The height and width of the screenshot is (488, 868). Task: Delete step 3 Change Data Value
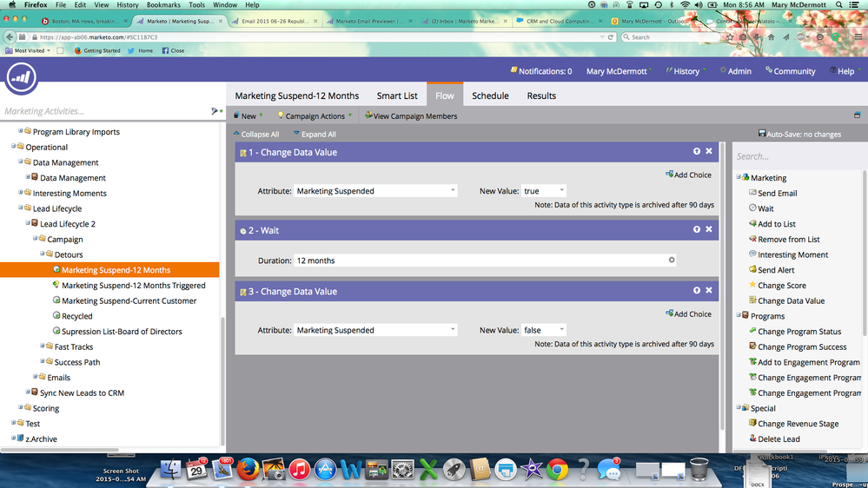tap(709, 290)
